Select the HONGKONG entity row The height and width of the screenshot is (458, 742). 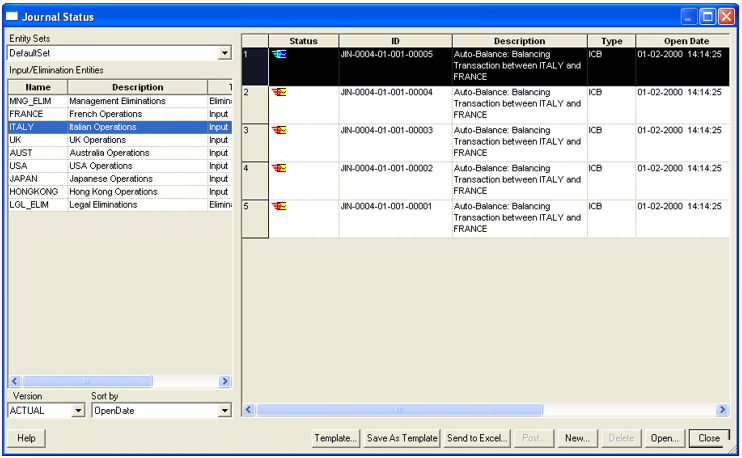pos(120,192)
